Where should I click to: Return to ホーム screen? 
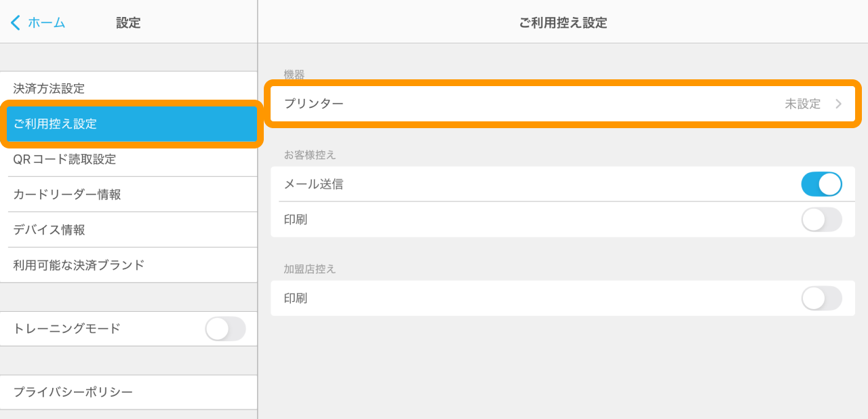[x=42, y=22]
